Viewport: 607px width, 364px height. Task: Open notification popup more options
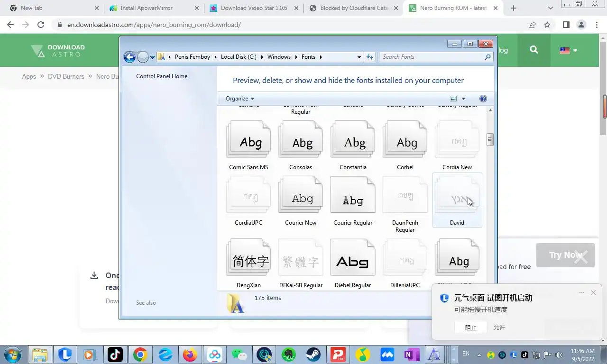[x=582, y=292]
